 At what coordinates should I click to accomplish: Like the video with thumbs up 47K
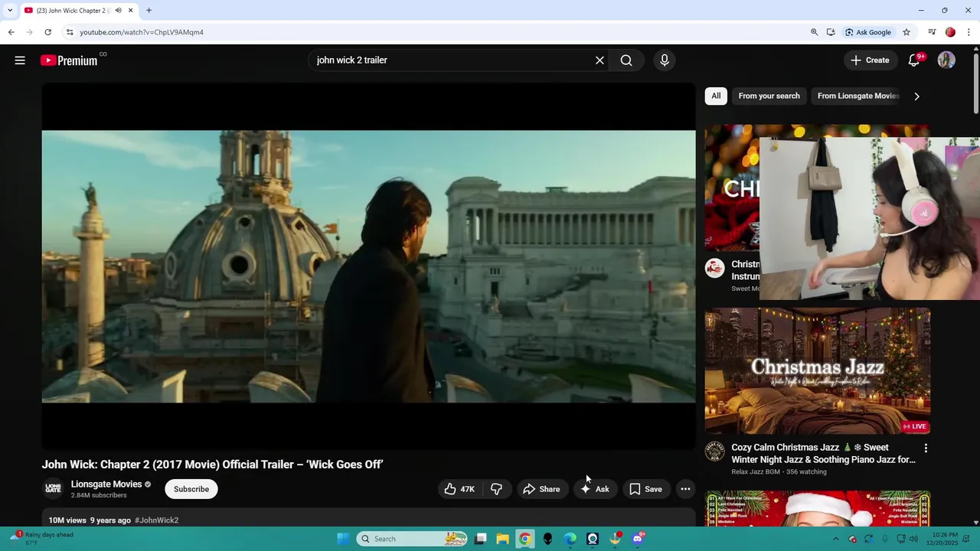click(x=459, y=489)
